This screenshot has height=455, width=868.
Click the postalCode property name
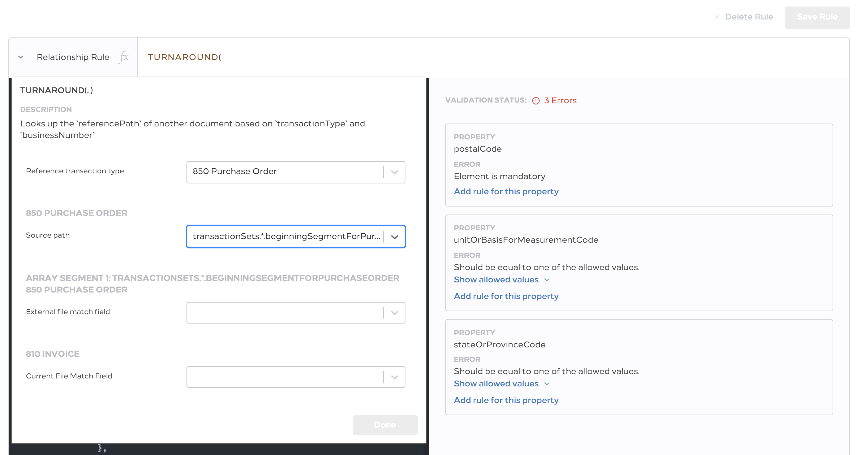(478, 149)
